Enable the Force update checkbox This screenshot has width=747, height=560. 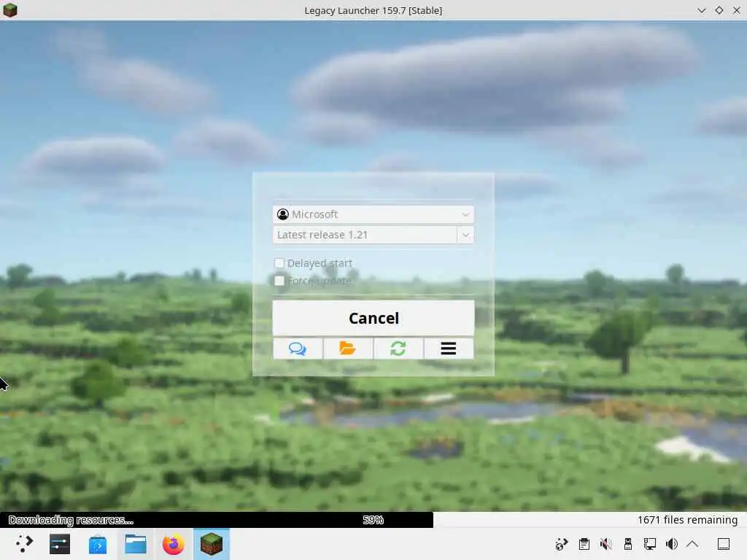279,281
